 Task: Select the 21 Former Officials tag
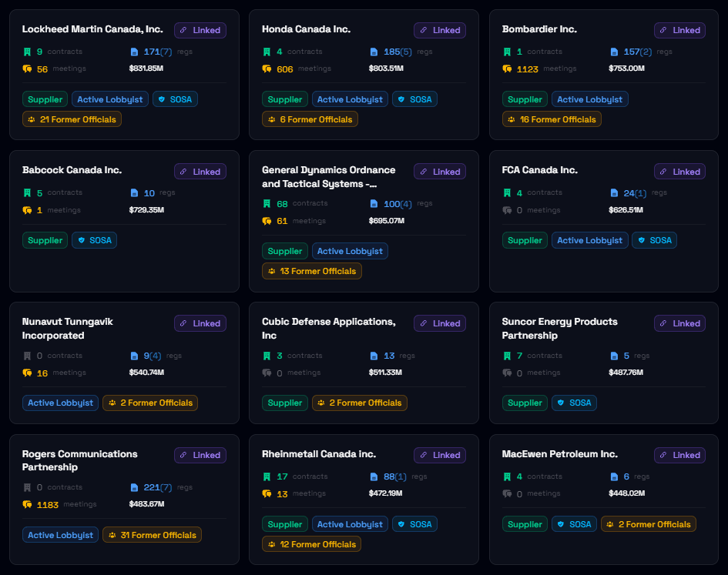tap(72, 119)
